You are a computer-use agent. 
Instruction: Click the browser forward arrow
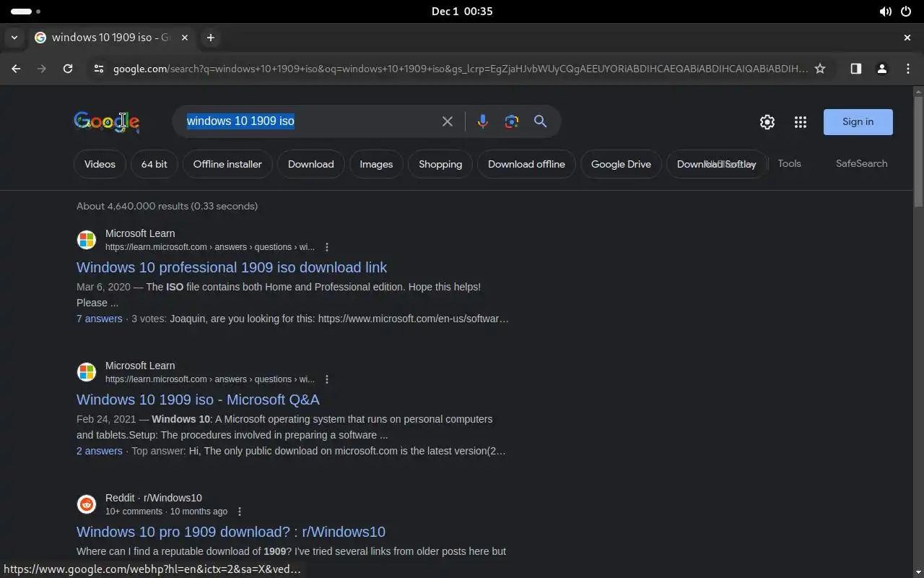(42, 69)
